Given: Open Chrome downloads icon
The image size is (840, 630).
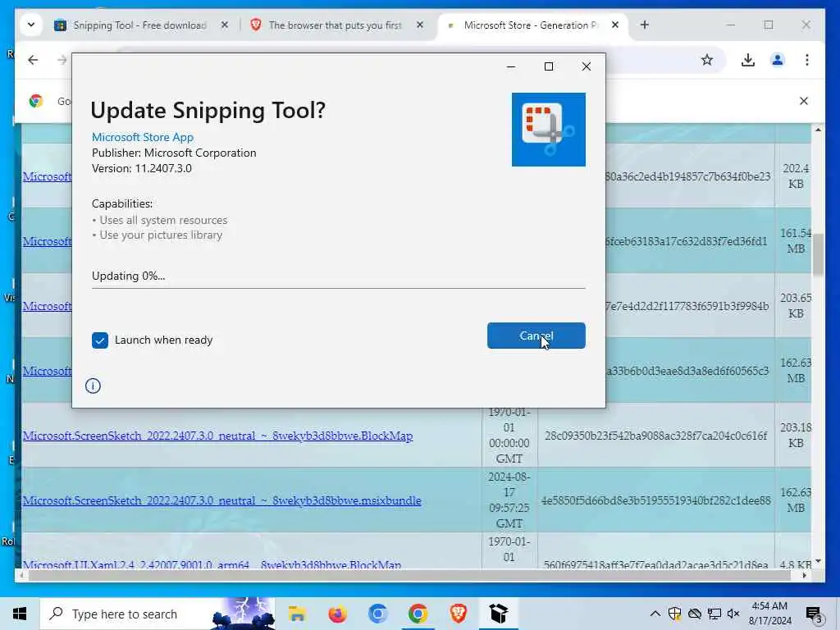Looking at the screenshot, I should 748,60.
